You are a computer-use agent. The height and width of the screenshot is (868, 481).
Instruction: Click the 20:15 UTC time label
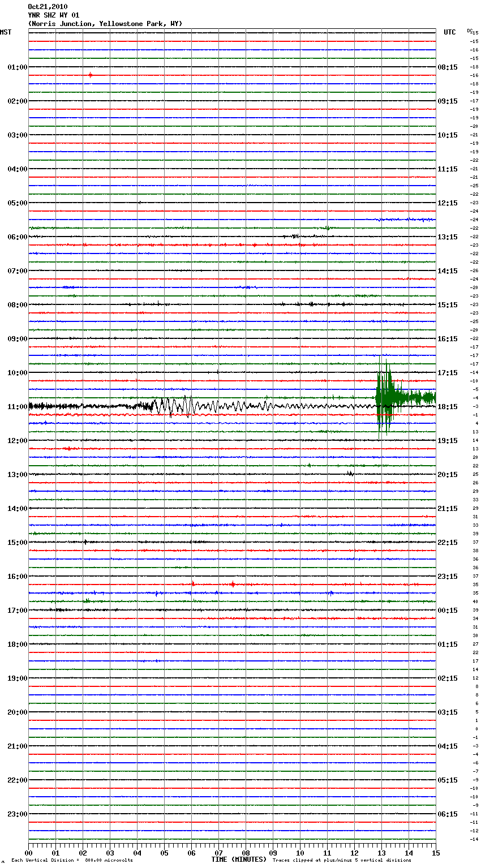tap(448, 475)
